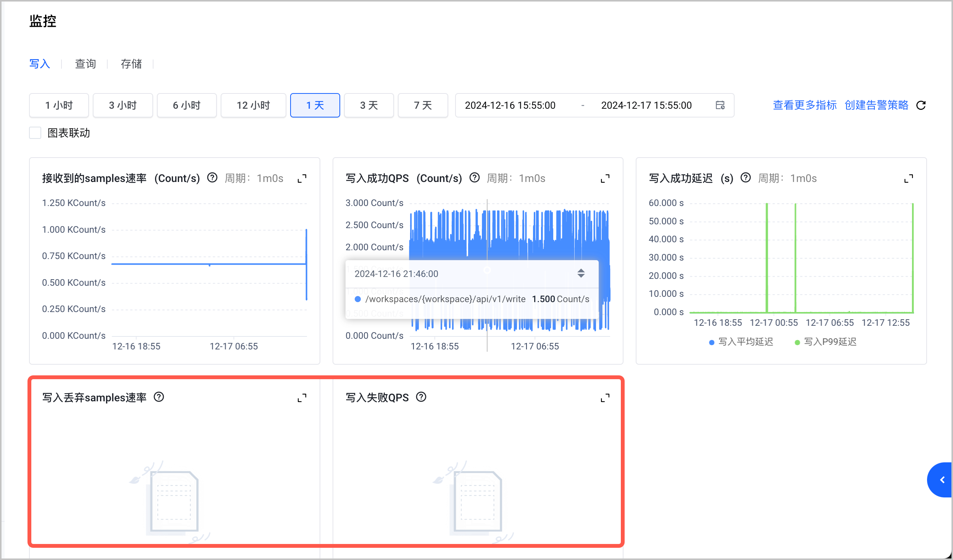Click the 写入丢弃samples速率 chart title

click(94, 397)
